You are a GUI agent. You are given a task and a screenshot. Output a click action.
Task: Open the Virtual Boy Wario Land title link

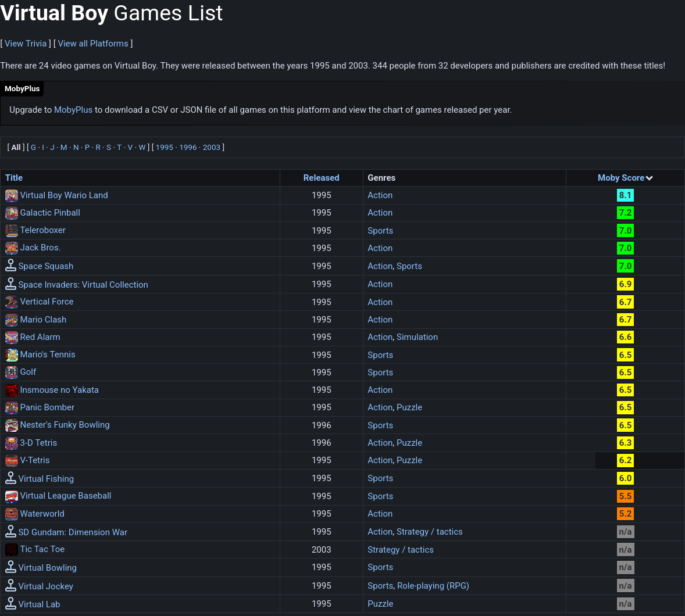pyautogui.click(x=64, y=195)
